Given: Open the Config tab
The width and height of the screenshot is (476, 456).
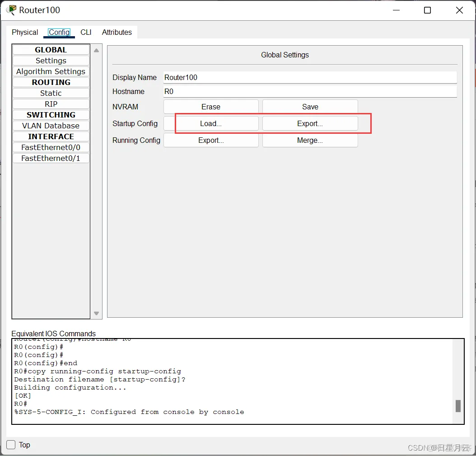Looking at the screenshot, I should [59, 32].
